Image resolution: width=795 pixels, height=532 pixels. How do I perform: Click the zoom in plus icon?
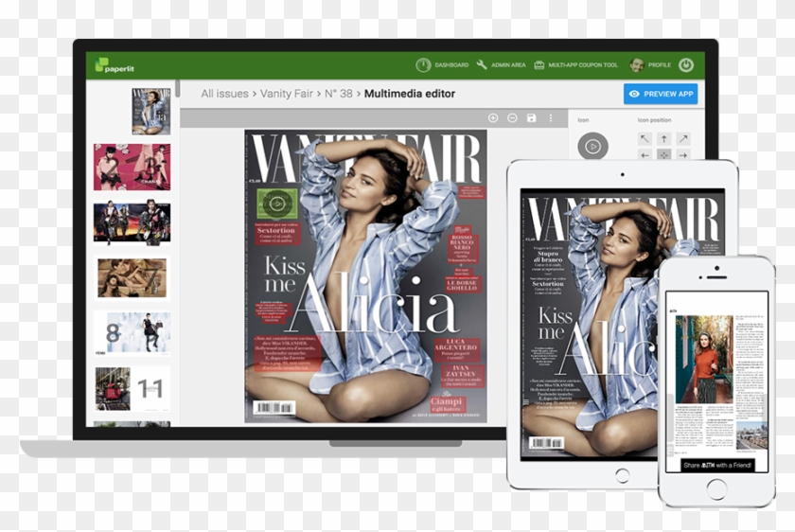click(x=493, y=118)
